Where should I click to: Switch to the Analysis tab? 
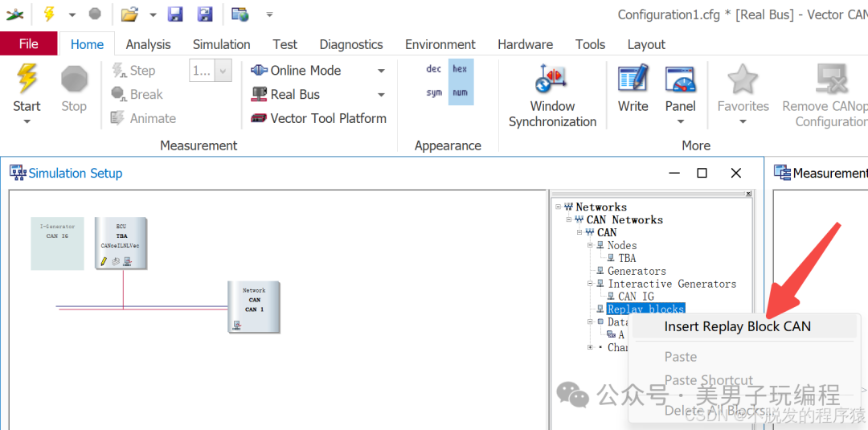tap(149, 44)
